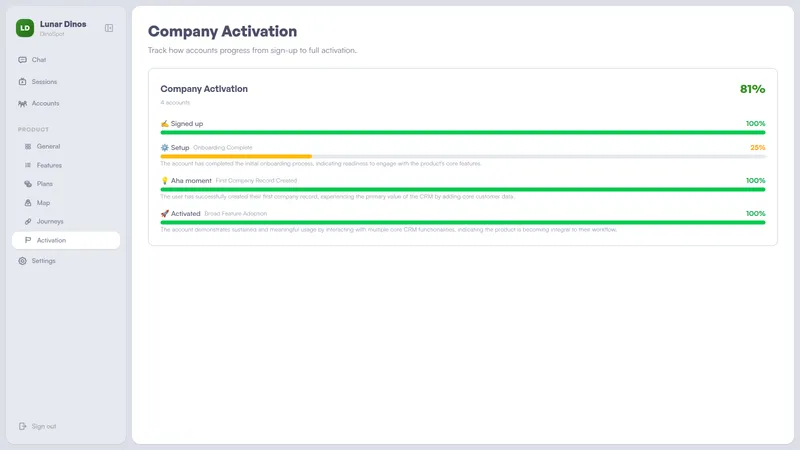Click the Features list icon
Screen dimensions: 800x450
[x=28, y=165]
